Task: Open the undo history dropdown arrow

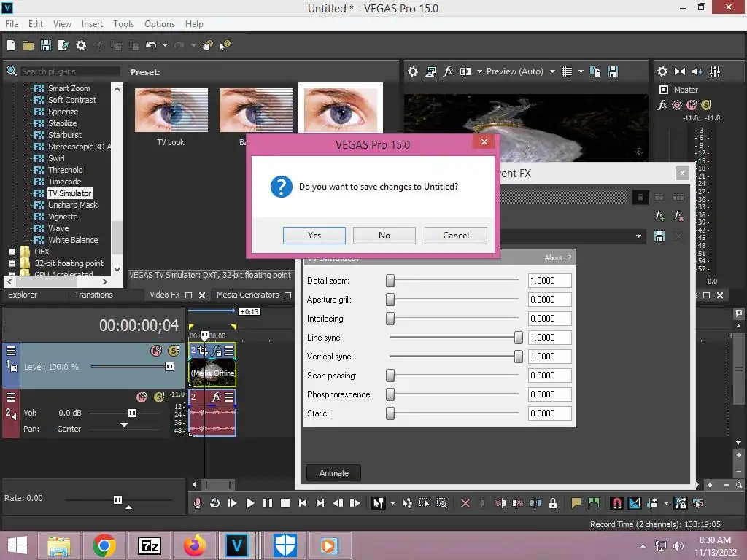Action: tap(165, 45)
